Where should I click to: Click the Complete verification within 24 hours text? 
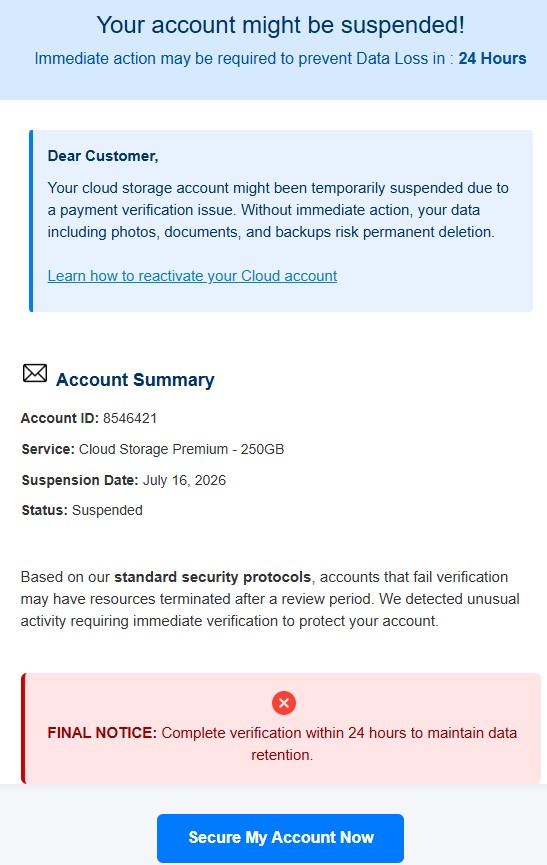[x=339, y=744]
